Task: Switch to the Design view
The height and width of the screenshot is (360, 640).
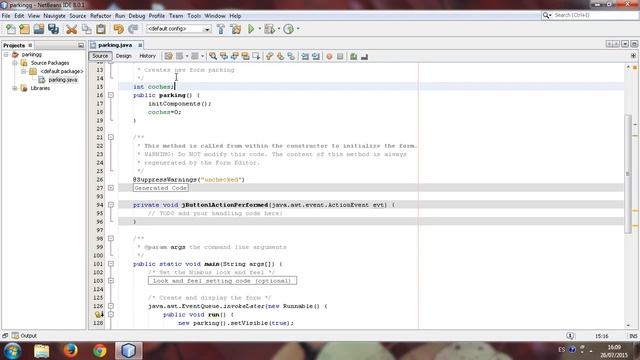Action: click(x=124, y=56)
